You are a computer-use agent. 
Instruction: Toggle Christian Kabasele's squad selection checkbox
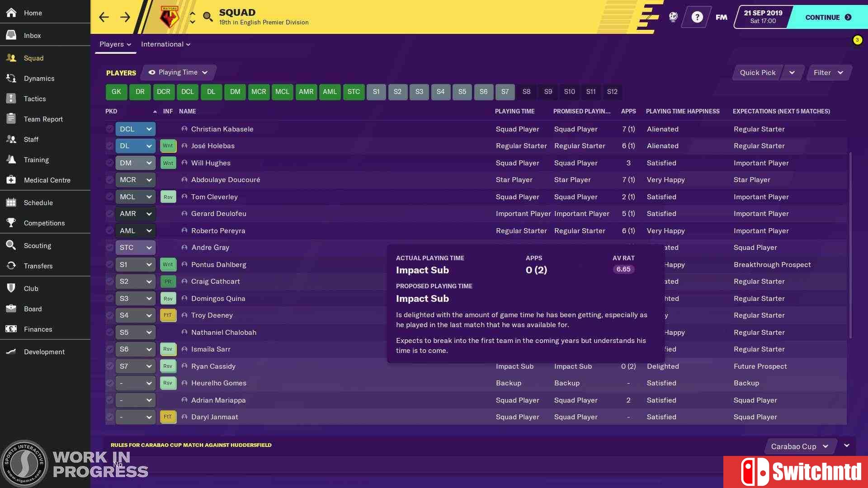109,129
